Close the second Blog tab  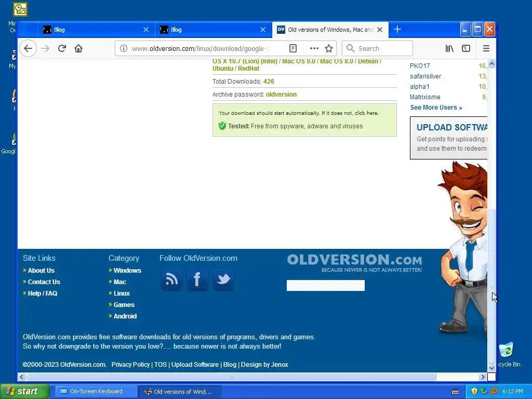tap(263, 30)
